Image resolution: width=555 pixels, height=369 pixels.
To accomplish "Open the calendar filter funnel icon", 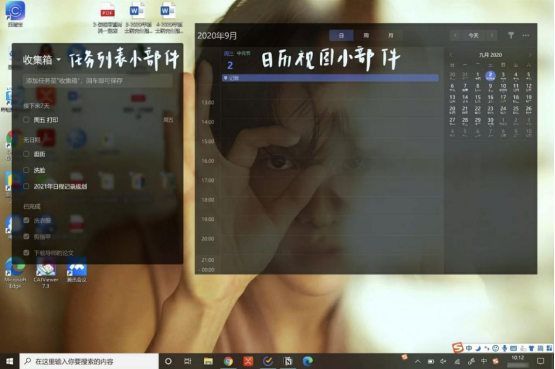I will (x=511, y=35).
